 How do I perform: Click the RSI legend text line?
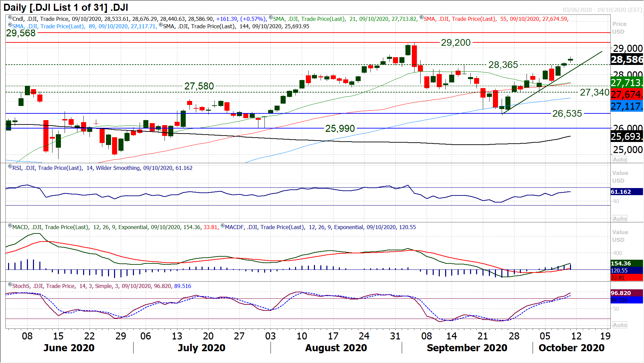tap(102, 168)
